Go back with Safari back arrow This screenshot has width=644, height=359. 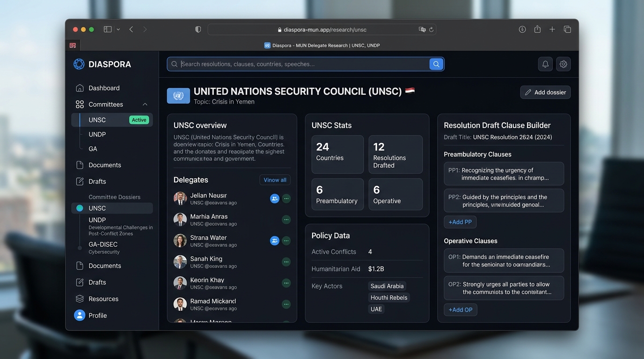[x=131, y=29]
